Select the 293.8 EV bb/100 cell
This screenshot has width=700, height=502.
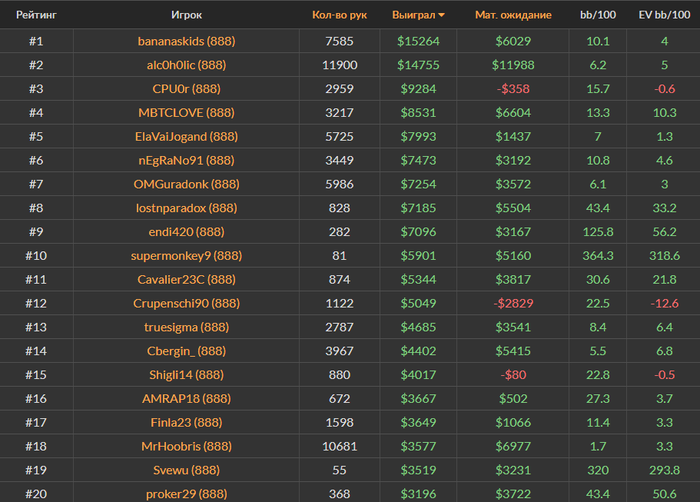pyautogui.click(x=664, y=470)
